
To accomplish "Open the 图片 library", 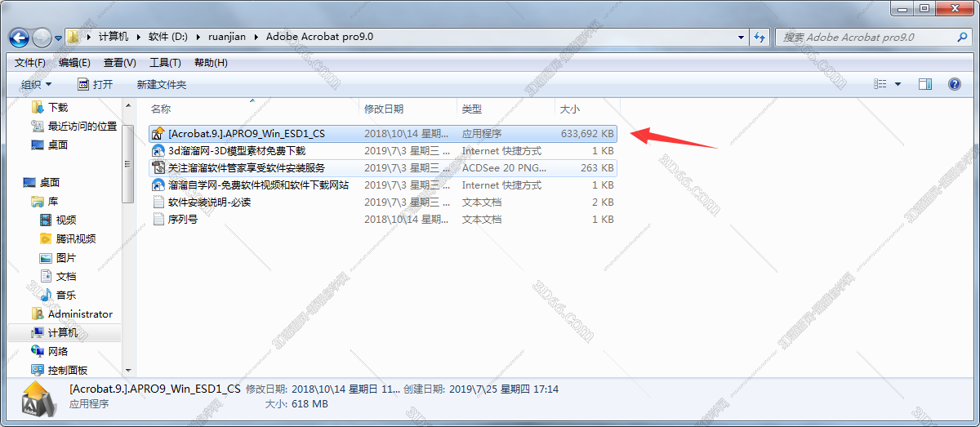I will point(66,257).
